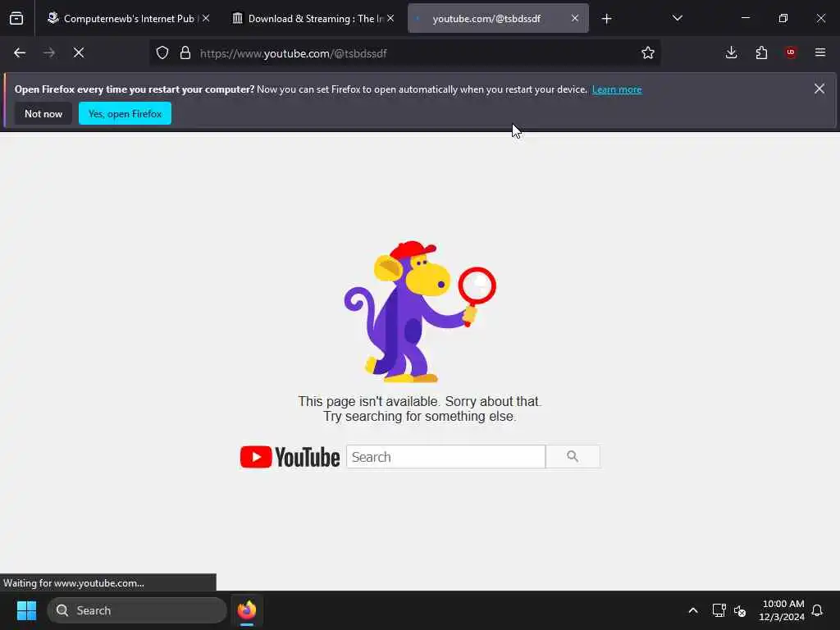Stop loading the page
Screen dimensions: 840x630
(x=79, y=52)
